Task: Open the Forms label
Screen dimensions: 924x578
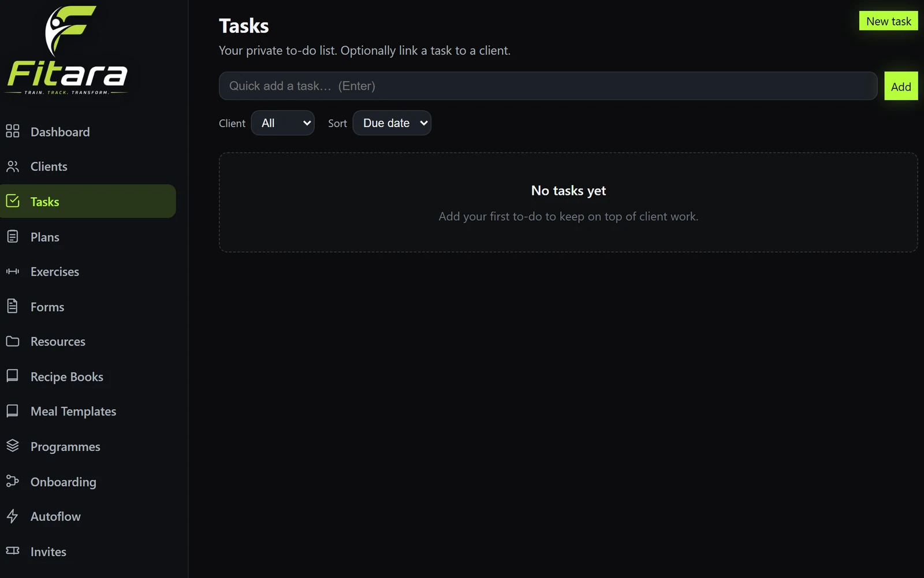Action: tap(47, 307)
